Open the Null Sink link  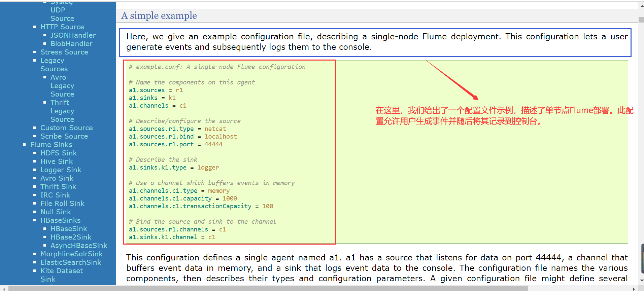tap(56, 212)
